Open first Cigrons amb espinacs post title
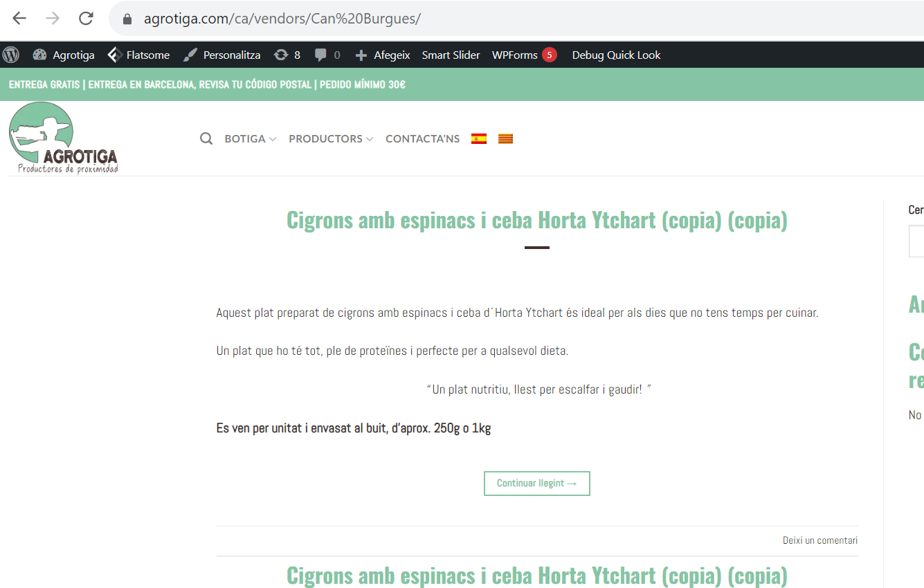 pyautogui.click(x=537, y=220)
